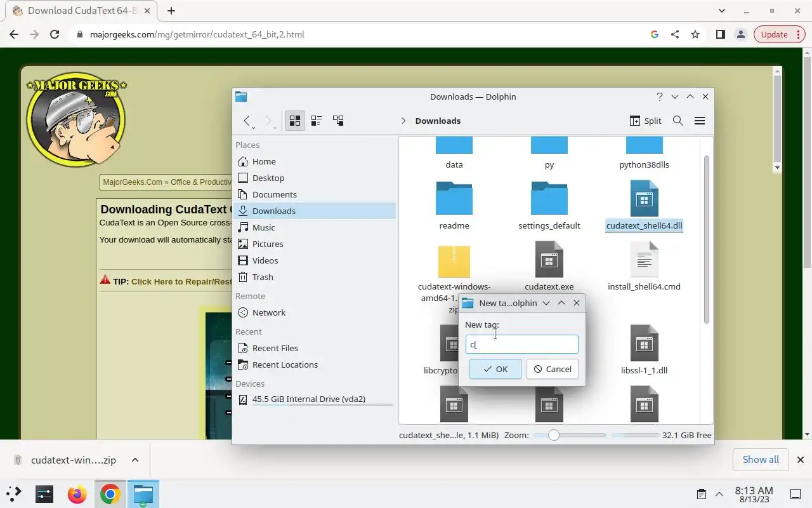The height and width of the screenshot is (508, 812).
Task: Open Dolphin search magnifier
Action: pos(678,121)
